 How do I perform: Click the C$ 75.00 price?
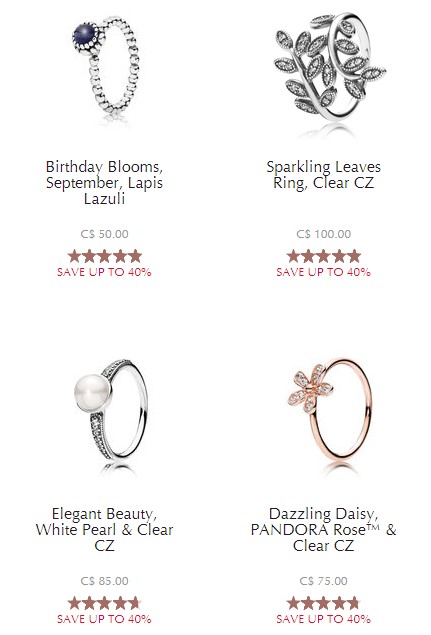tap(324, 581)
